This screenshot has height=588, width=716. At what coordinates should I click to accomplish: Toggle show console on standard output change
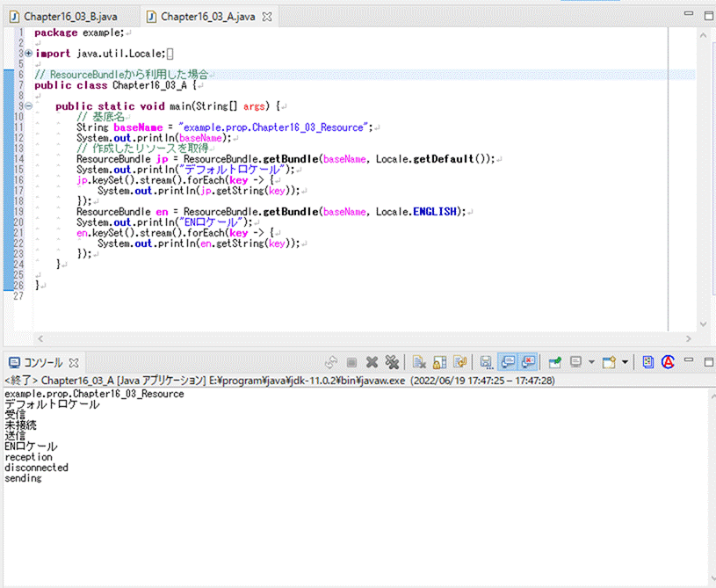tap(507, 362)
